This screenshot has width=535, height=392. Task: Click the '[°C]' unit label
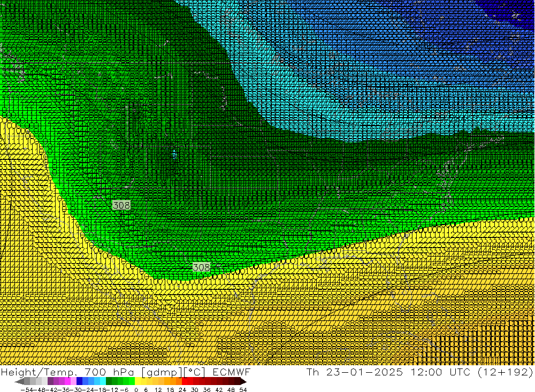(195, 372)
